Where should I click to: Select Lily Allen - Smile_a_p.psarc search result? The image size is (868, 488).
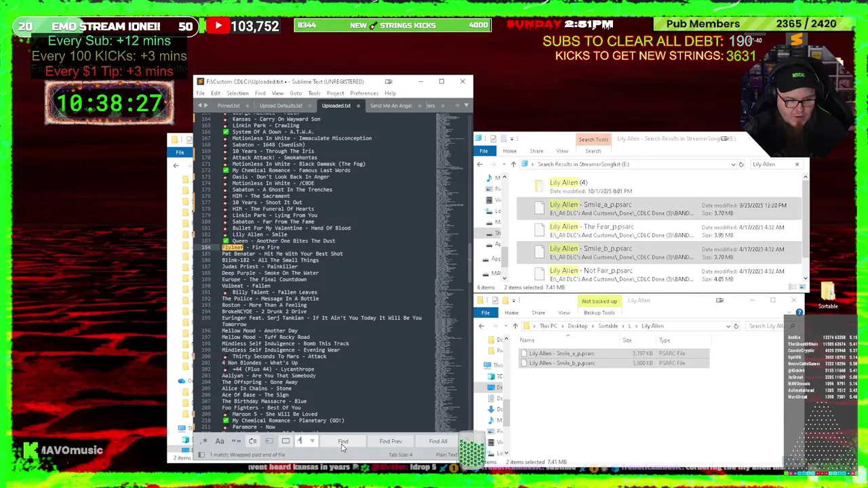659,209
